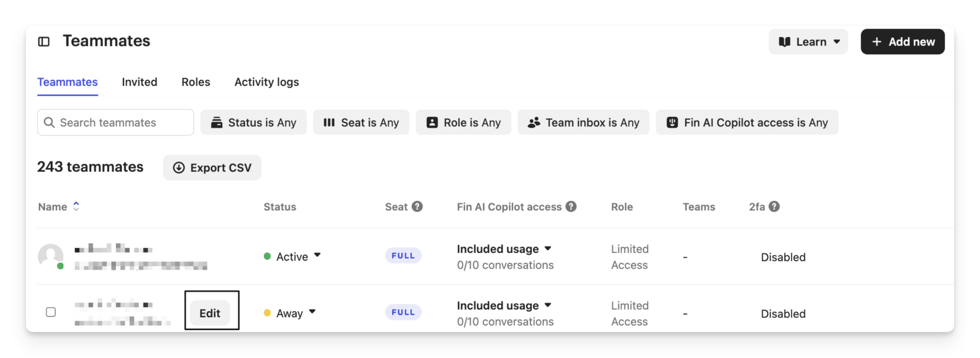View the Activity logs tab

[x=266, y=82]
